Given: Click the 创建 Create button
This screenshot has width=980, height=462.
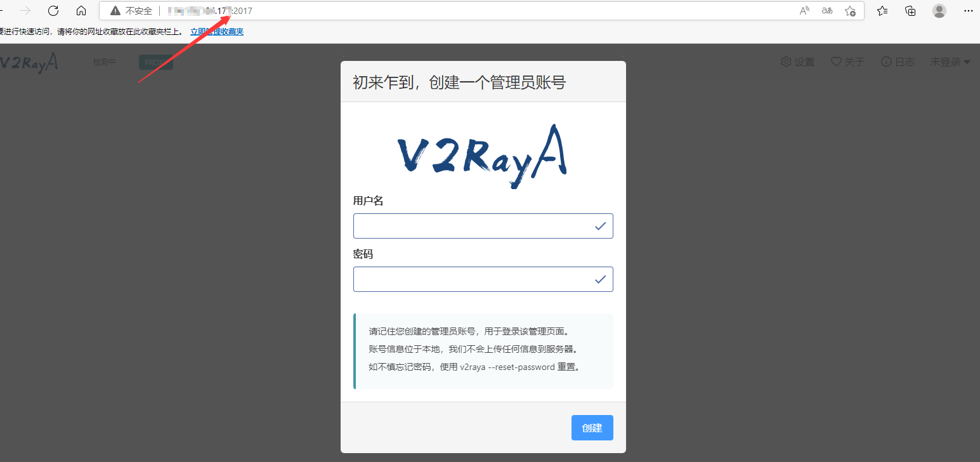Looking at the screenshot, I should click(592, 428).
